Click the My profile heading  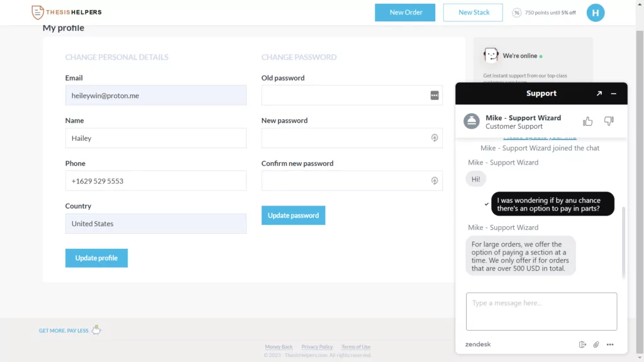[64, 28]
